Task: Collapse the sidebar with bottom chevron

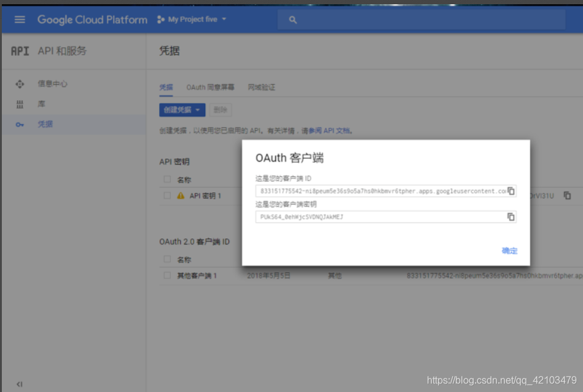Action: [19, 383]
